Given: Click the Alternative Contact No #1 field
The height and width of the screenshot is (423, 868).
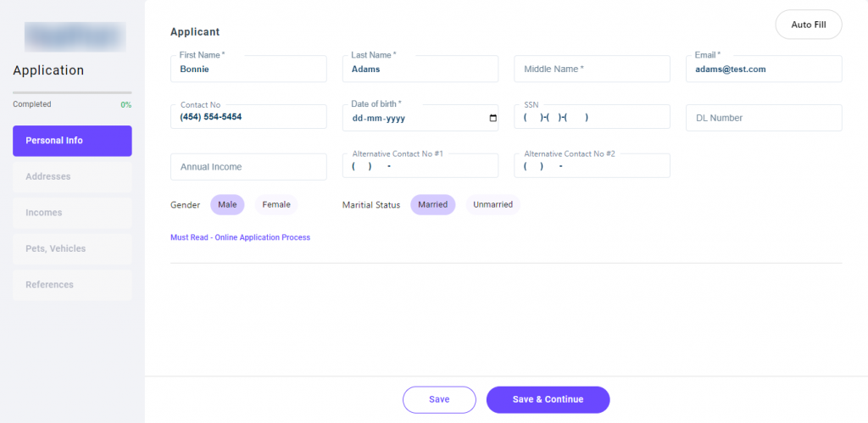Looking at the screenshot, I should [420, 167].
